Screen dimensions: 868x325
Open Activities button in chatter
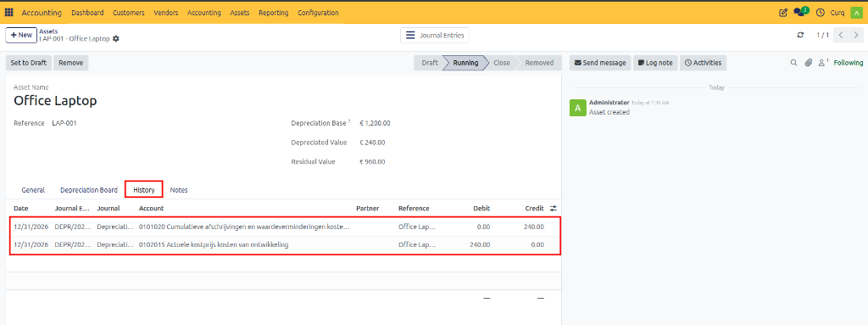pyautogui.click(x=703, y=63)
